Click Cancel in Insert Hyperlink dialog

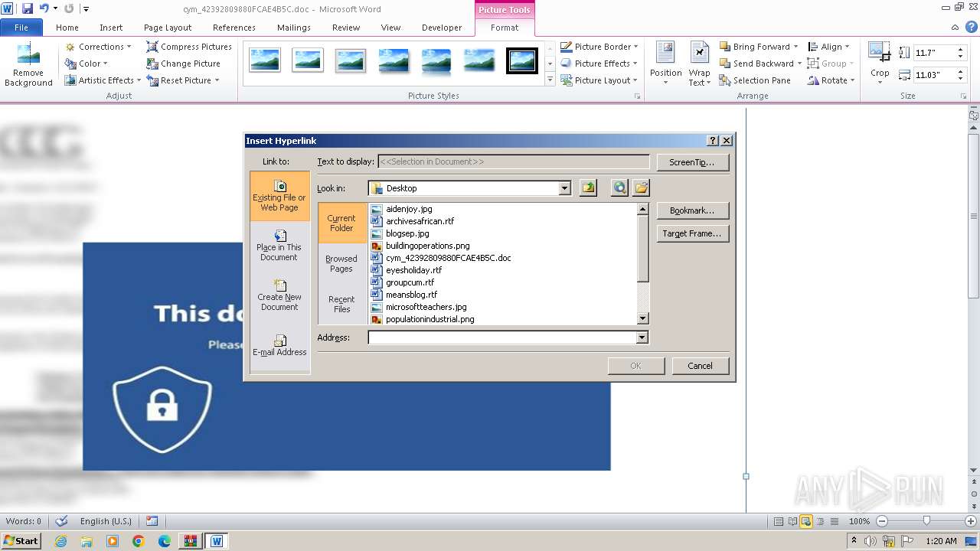[x=700, y=366]
